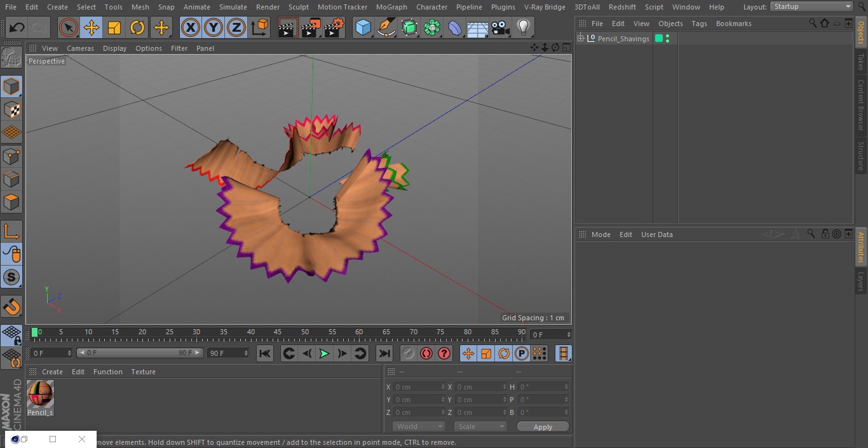Open Material manager Create menu
The width and height of the screenshot is (868, 448).
click(52, 372)
